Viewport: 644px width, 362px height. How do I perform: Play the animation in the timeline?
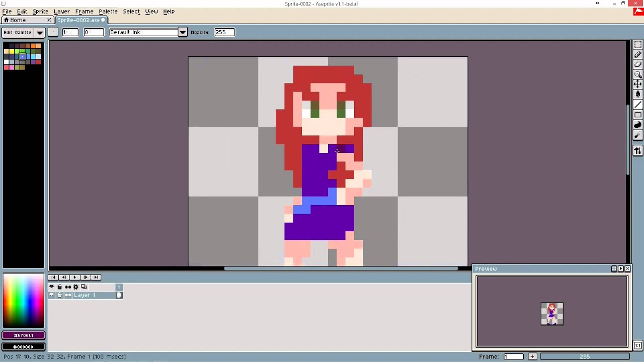74,277
